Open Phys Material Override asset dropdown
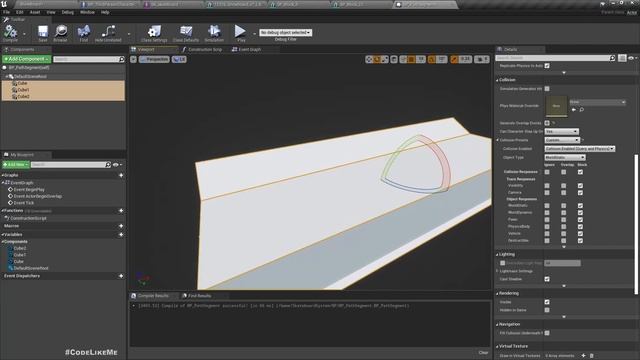 pyautogui.click(x=598, y=102)
